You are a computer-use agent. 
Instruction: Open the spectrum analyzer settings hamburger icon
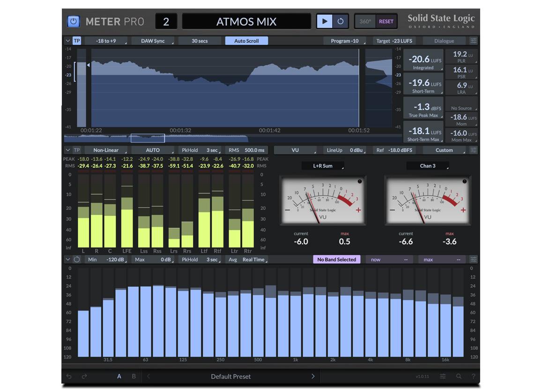tap(473, 259)
